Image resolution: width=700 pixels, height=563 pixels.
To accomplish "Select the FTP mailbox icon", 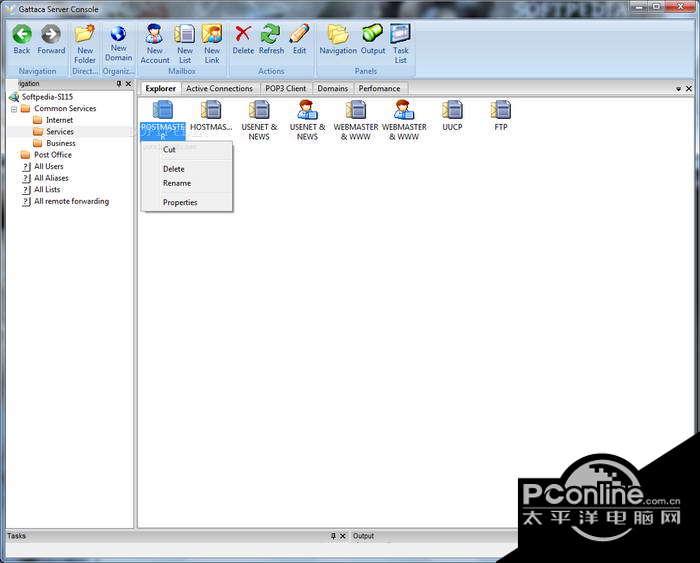I will (500, 109).
